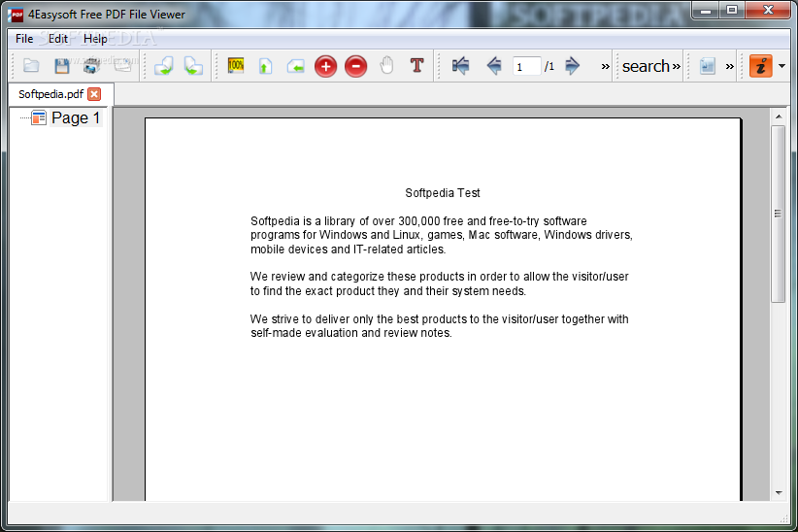Go to the previous page arrow
This screenshot has height=532, width=798.
pyautogui.click(x=494, y=66)
